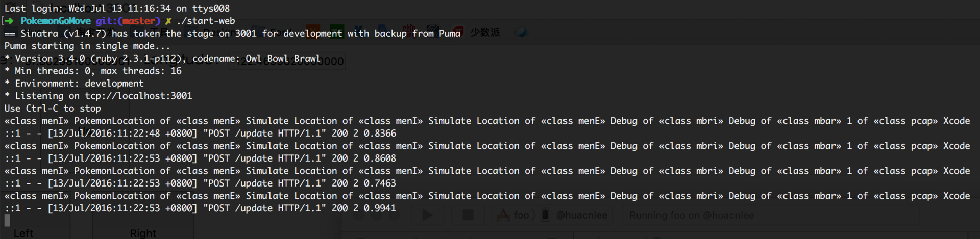Open the 少数派 bookmark
Viewport: 980px width, 239px height.
485,32
